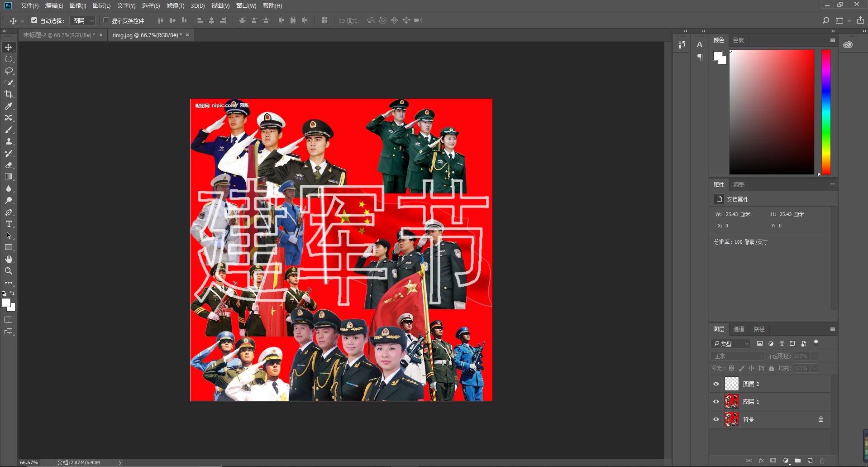This screenshot has width=868, height=467.
Task: Open the 不透明度 opacity dropdown
Action: [813, 356]
